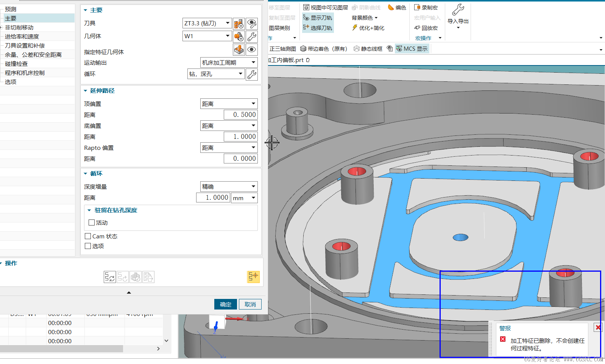Open the 碰撞检查 settings page
The height and width of the screenshot is (364, 605).
point(16,64)
